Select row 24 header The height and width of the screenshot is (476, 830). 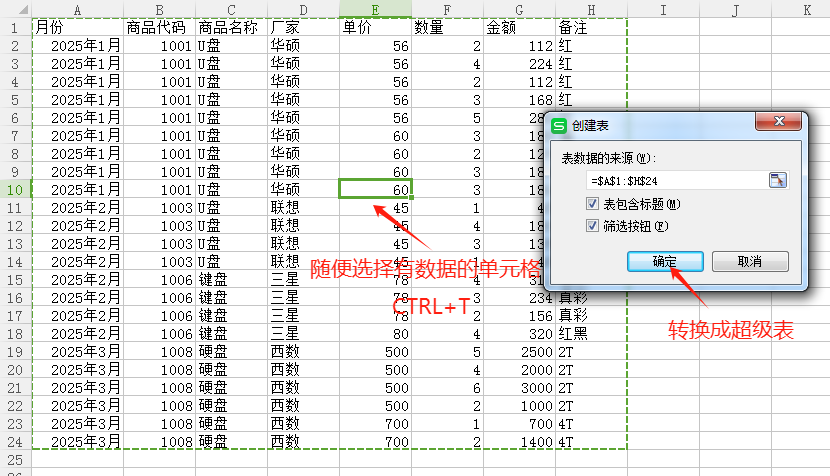pyautogui.click(x=15, y=441)
